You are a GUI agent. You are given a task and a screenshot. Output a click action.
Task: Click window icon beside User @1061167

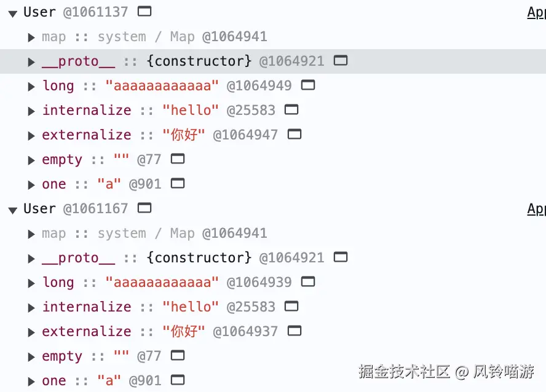pyautogui.click(x=144, y=208)
